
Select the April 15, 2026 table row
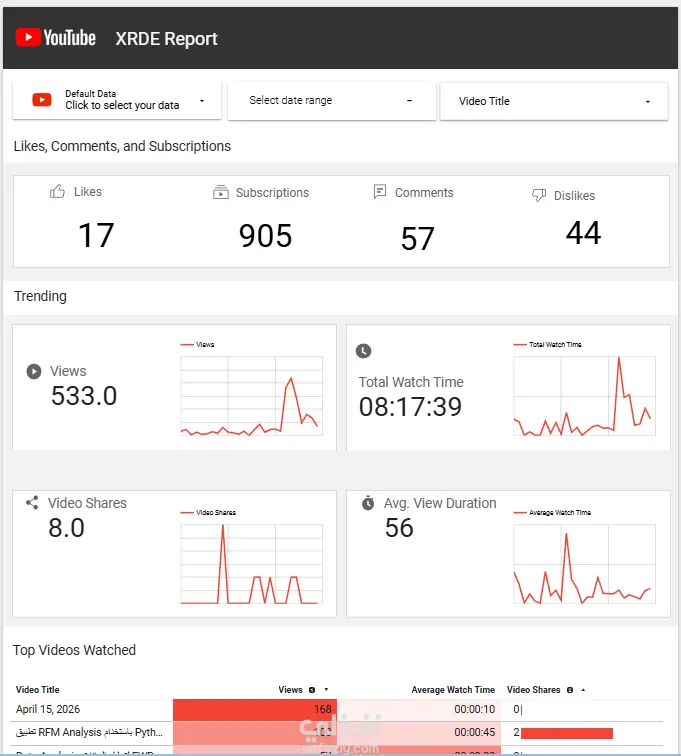coord(336,709)
